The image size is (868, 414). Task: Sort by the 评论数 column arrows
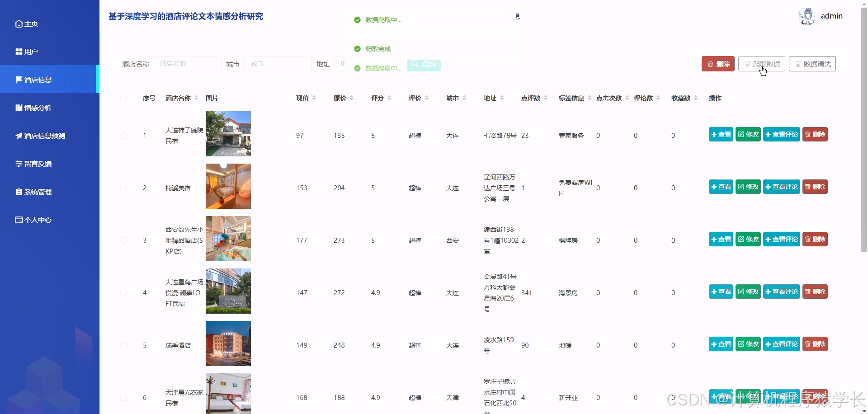pyautogui.click(x=658, y=98)
